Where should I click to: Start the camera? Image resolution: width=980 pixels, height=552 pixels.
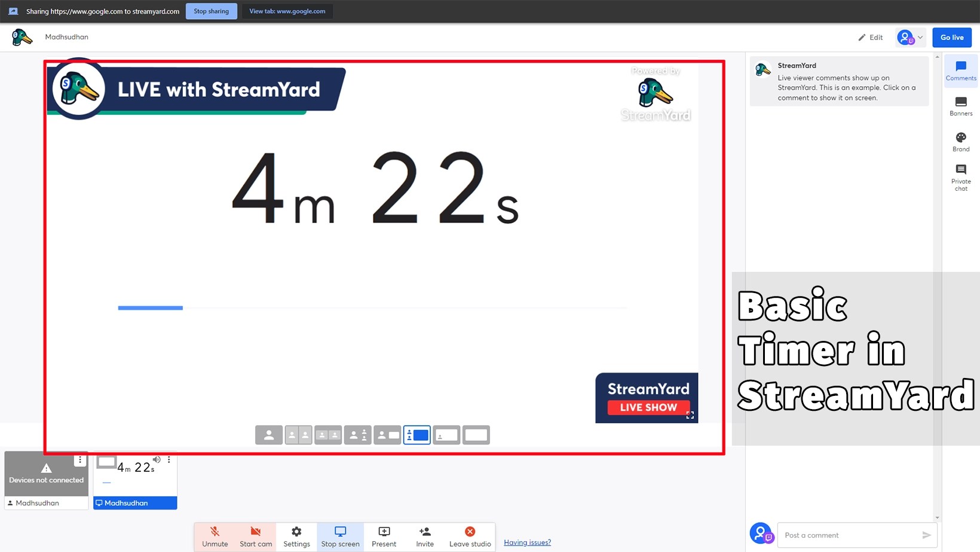click(x=255, y=535)
